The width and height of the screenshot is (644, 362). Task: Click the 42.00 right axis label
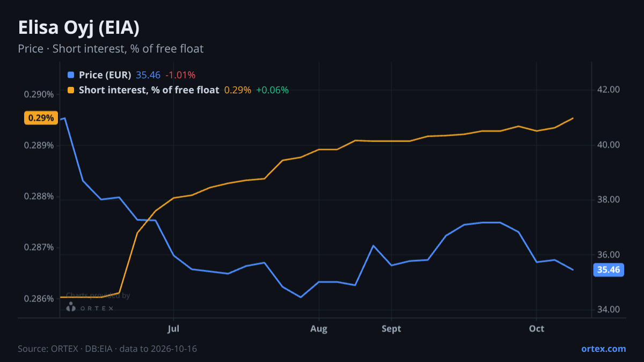[x=609, y=90]
